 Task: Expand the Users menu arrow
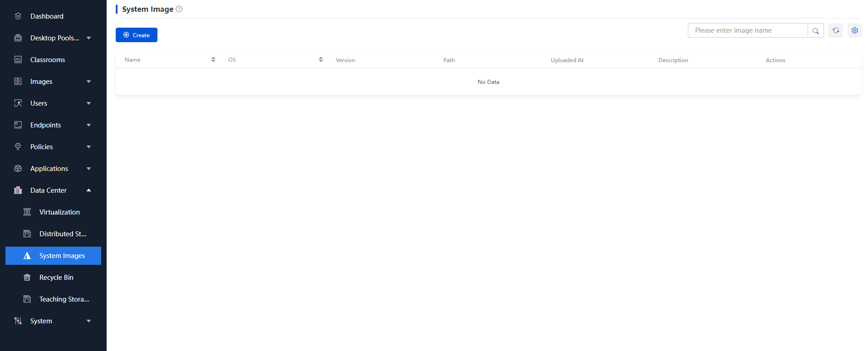pos(89,103)
